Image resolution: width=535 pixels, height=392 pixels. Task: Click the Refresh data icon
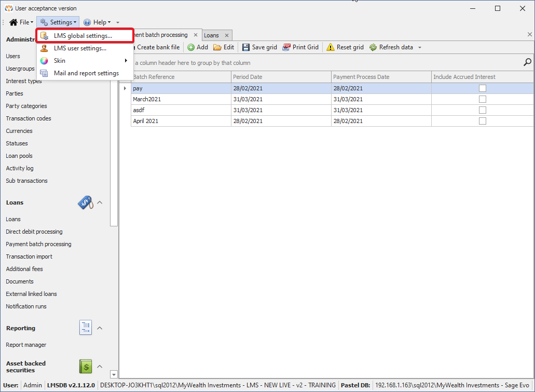click(373, 47)
